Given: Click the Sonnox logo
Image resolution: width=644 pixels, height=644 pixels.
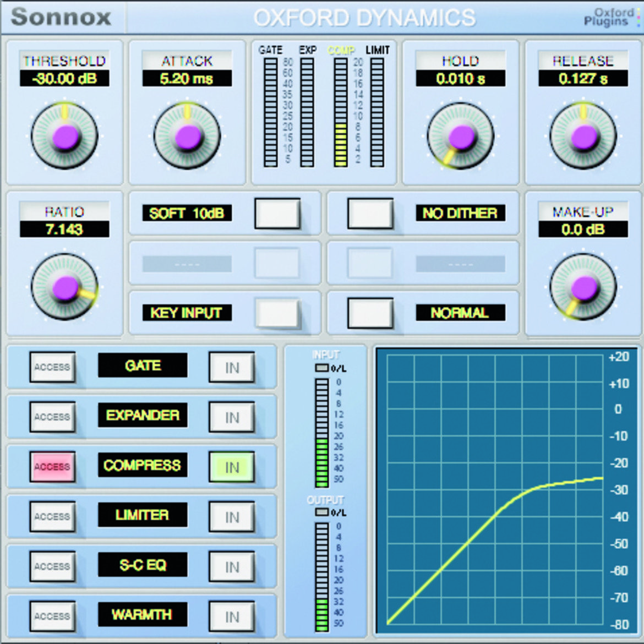Looking at the screenshot, I should coord(61,17).
